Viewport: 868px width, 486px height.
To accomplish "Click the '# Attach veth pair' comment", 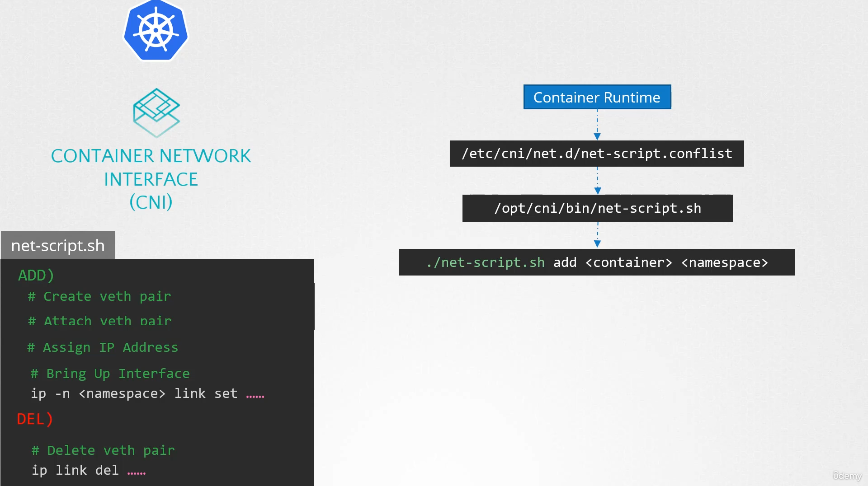I will click(99, 321).
